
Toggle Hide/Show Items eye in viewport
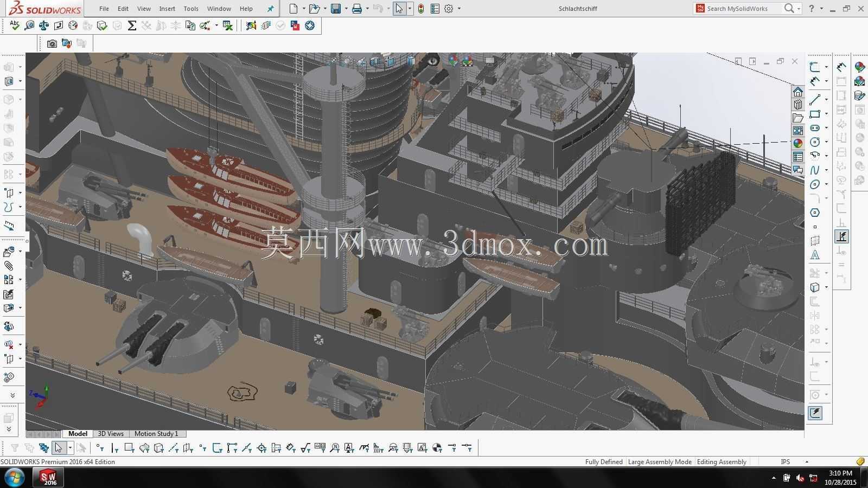pos(432,61)
